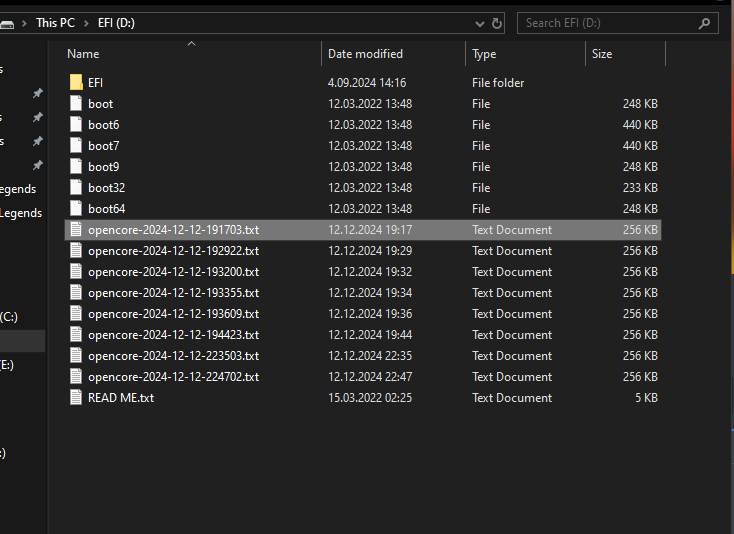Image resolution: width=734 pixels, height=534 pixels.
Task: Click the search magnifier icon
Action: [704, 23]
